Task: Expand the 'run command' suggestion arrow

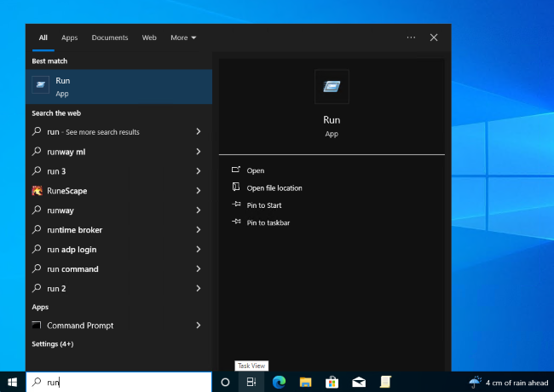Action: pyautogui.click(x=198, y=269)
